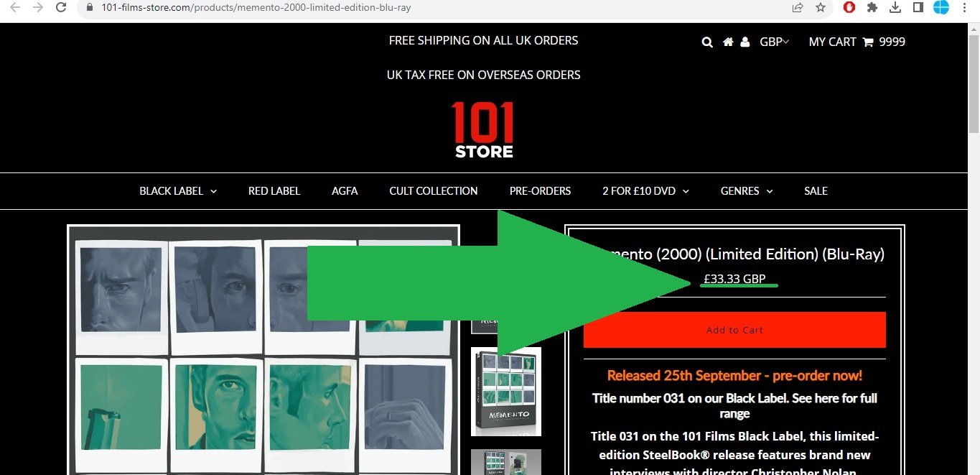The width and height of the screenshot is (980, 475).
Task: Open the browser profile avatar icon
Action: click(x=941, y=7)
